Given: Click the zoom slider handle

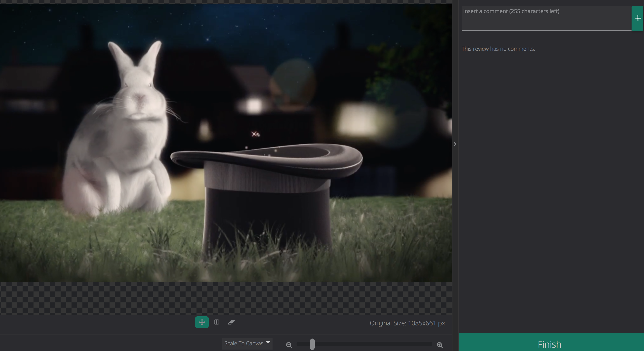Looking at the screenshot, I should pos(312,344).
